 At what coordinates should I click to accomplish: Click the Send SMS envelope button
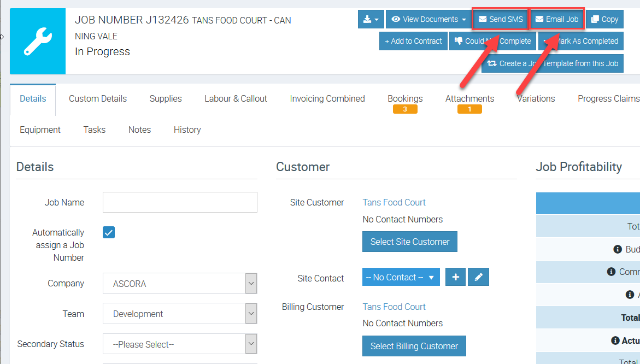pyautogui.click(x=500, y=19)
